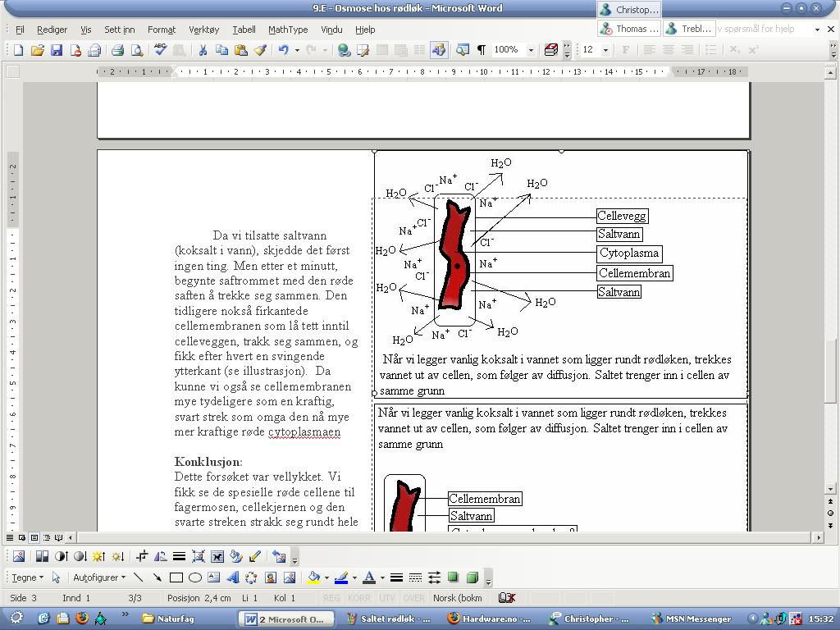Open the font size 12 dropdown
This screenshot has width=840, height=630.
pyautogui.click(x=605, y=50)
